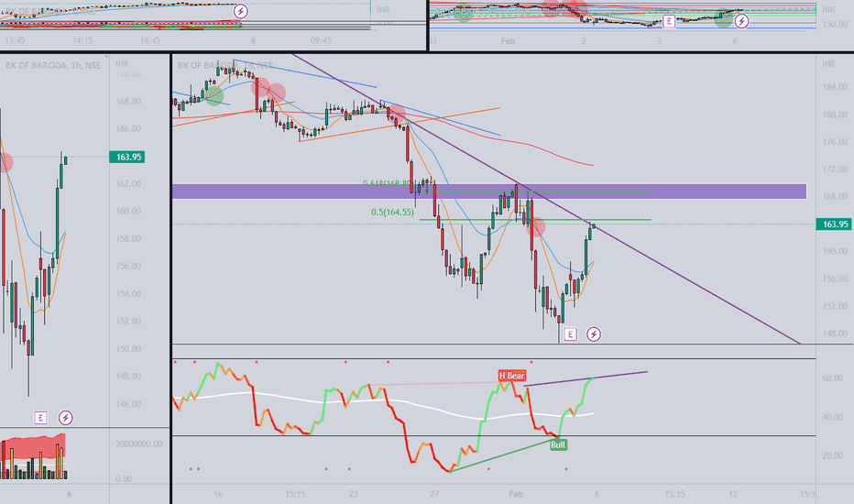Click the lightning event icon in top-left chart
The height and width of the screenshot is (504, 854).
pyautogui.click(x=240, y=11)
